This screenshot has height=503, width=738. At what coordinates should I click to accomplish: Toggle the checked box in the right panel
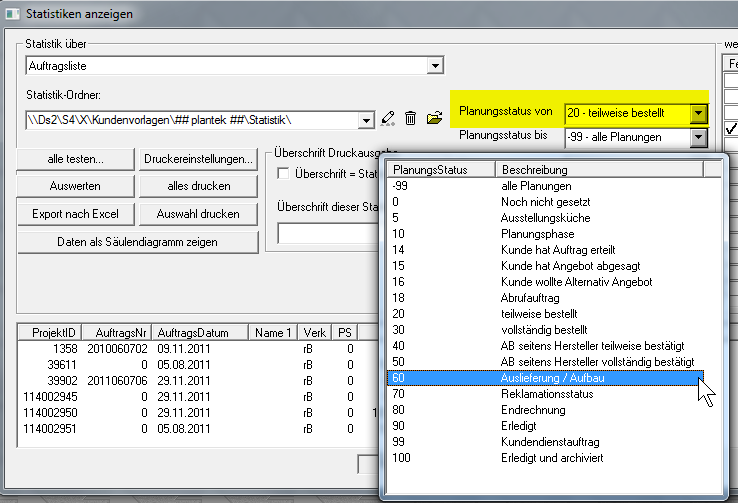(x=730, y=129)
